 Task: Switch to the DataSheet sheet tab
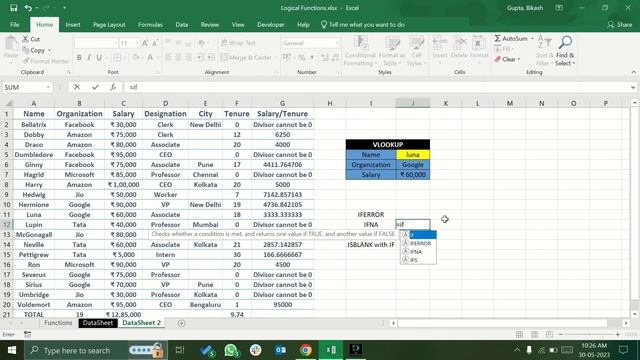coord(98,323)
